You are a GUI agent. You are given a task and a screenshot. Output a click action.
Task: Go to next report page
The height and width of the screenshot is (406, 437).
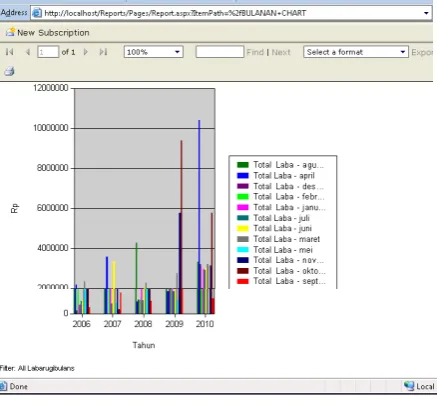[86, 52]
